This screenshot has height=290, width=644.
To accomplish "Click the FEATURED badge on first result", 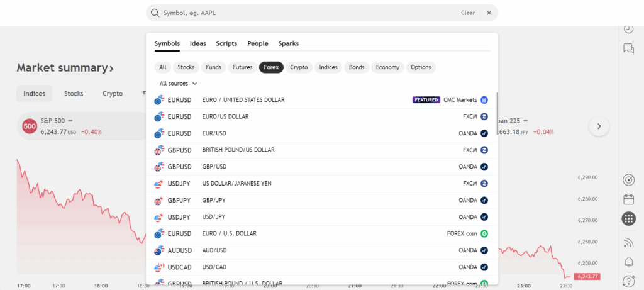I will 426,100.
